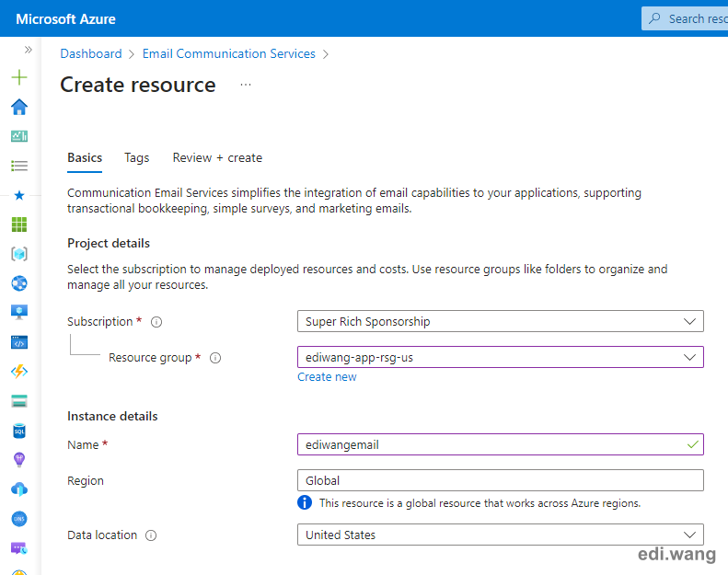The image size is (728, 575).
Task: Switch to the Tags tab
Action: tap(136, 158)
